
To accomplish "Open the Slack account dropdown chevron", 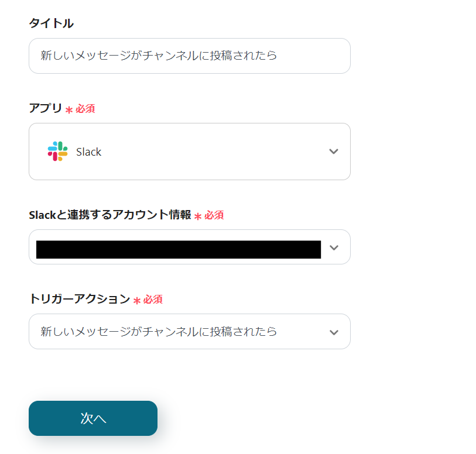I will [x=334, y=247].
